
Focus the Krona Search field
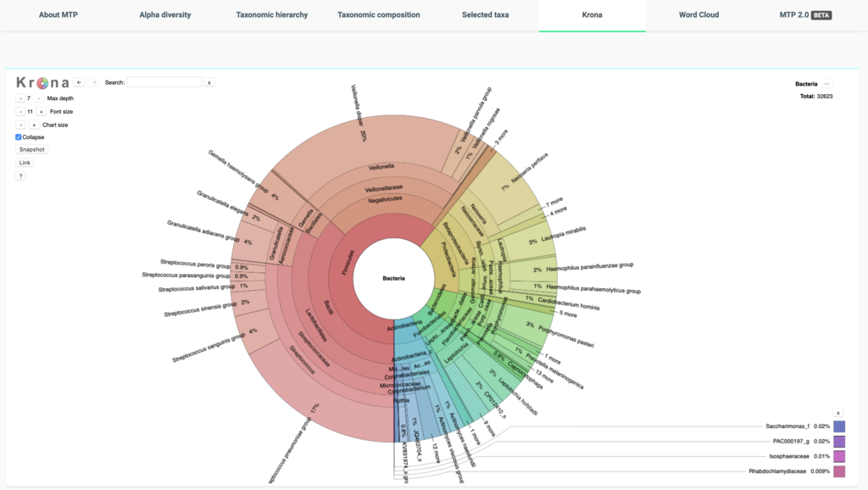pyautogui.click(x=164, y=82)
